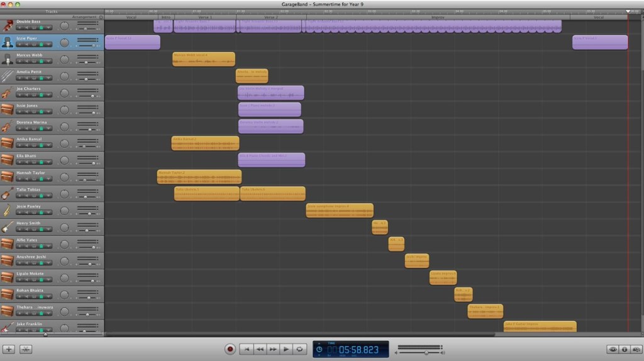Add a new track with the plus button
Viewport: 644px width, 361px height.
[9, 349]
